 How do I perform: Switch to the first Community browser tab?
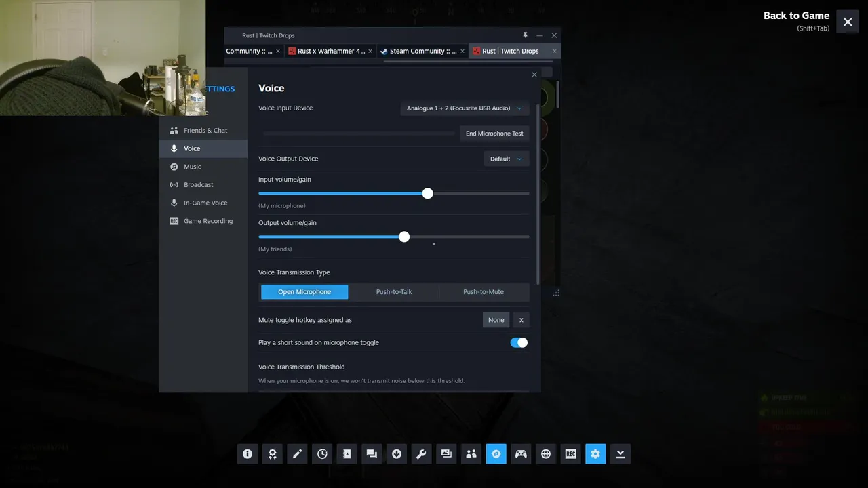[252, 51]
